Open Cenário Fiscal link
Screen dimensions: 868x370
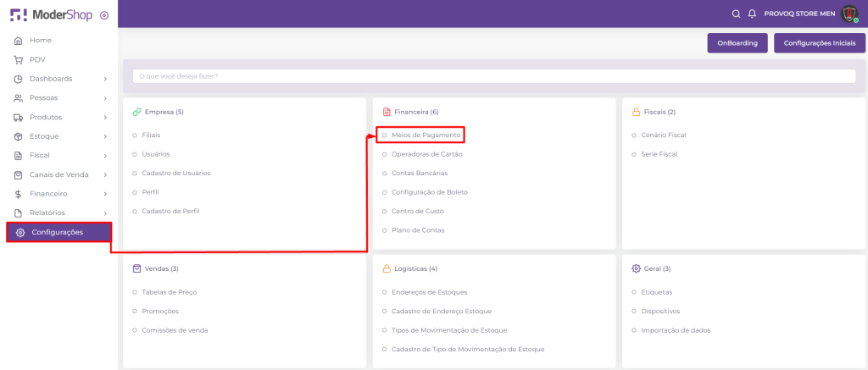pos(663,135)
